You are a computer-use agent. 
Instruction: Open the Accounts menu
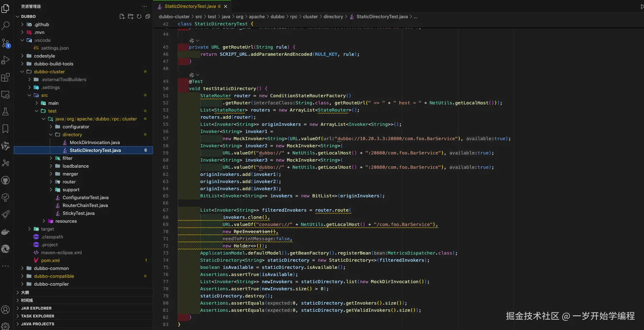point(5,310)
